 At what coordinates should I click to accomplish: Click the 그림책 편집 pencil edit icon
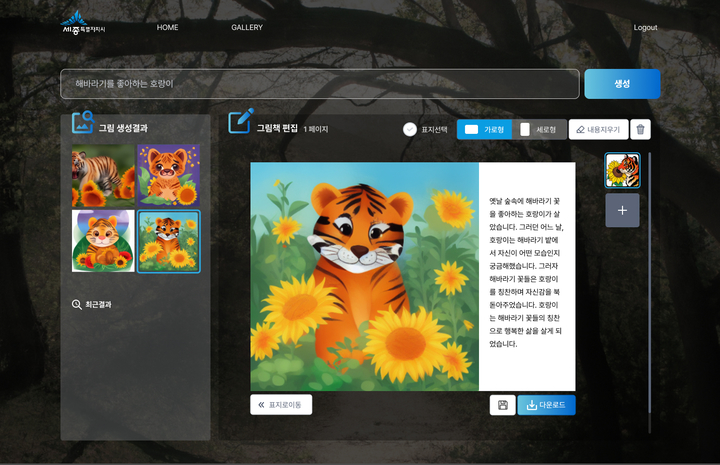coord(240,122)
